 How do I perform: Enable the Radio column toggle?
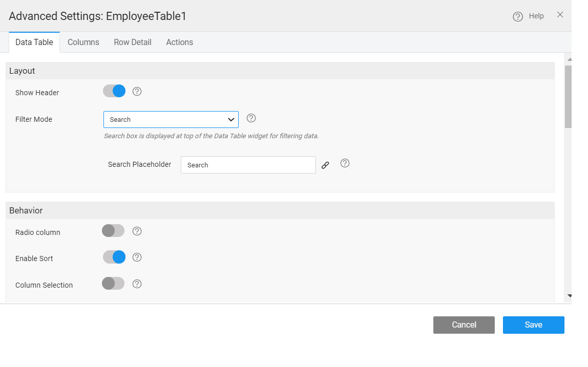113,231
